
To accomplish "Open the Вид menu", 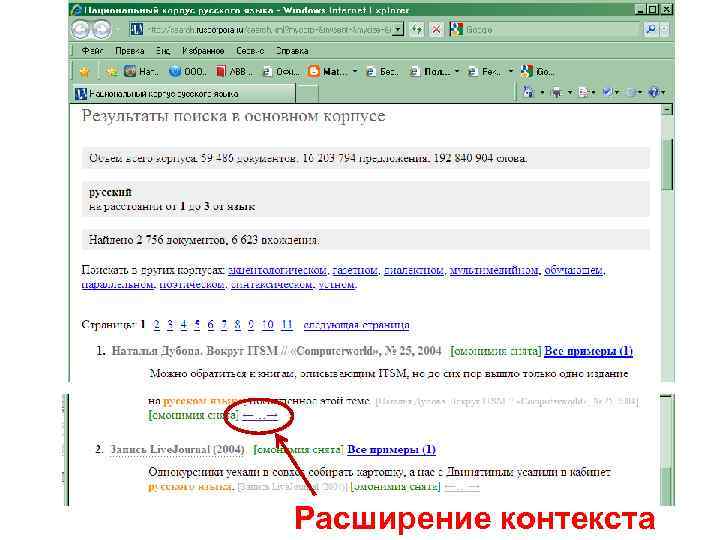I will pos(163,51).
